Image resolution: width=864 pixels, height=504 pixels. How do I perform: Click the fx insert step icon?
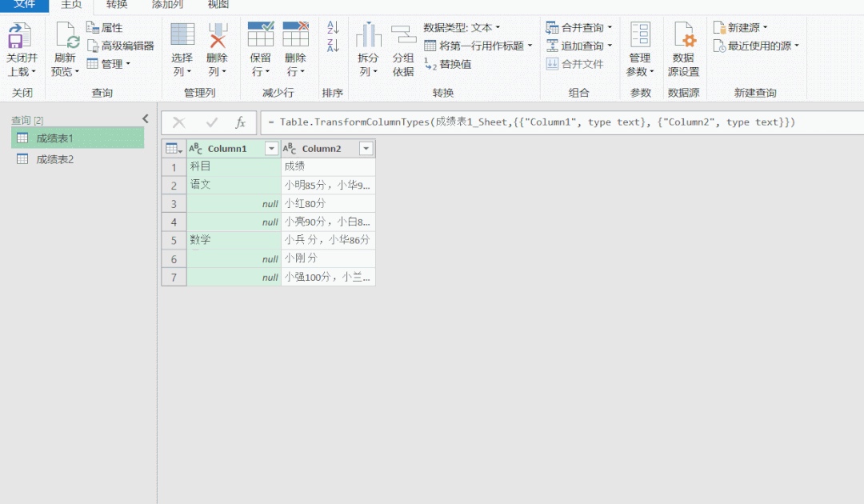(241, 122)
